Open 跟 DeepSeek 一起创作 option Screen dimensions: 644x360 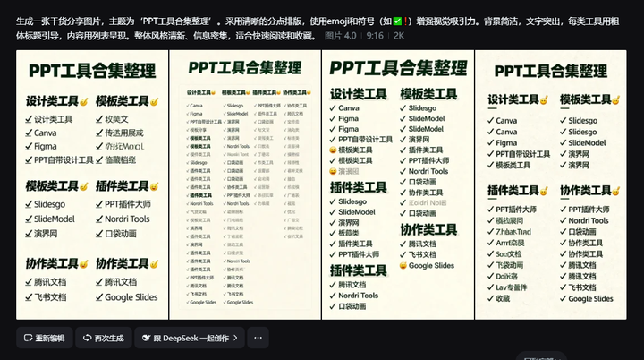tap(190, 338)
